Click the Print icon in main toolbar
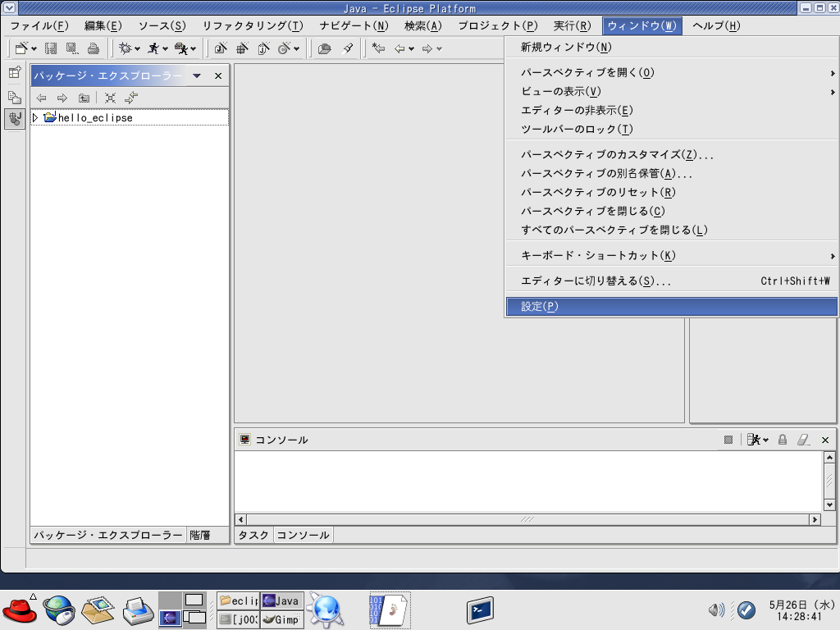 tap(94, 48)
